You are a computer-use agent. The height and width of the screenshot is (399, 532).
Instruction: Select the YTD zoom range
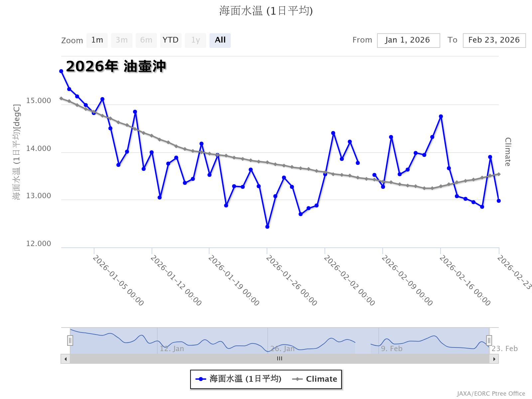coord(171,40)
